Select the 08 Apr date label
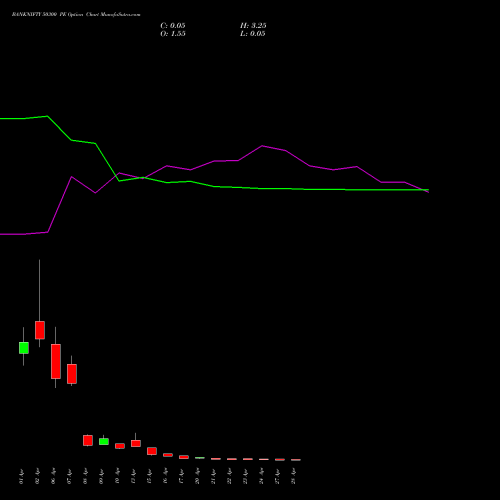The height and width of the screenshot is (500, 500). pyautogui.click(x=86, y=477)
